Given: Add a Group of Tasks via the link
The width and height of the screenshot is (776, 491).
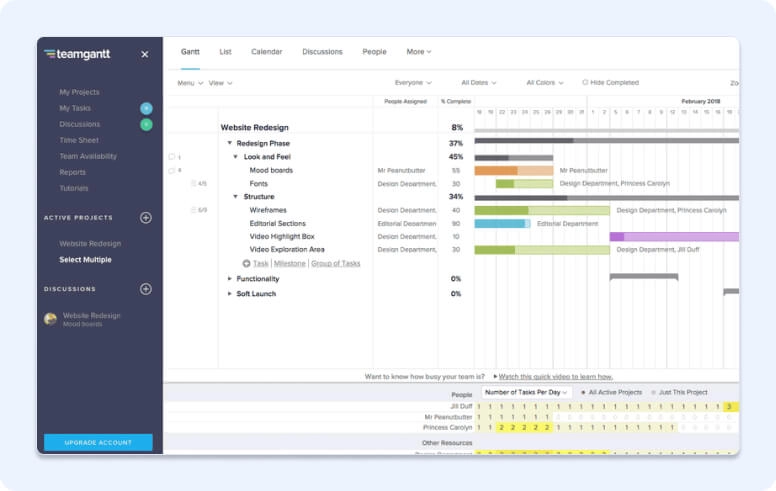Looking at the screenshot, I should [336, 264].
